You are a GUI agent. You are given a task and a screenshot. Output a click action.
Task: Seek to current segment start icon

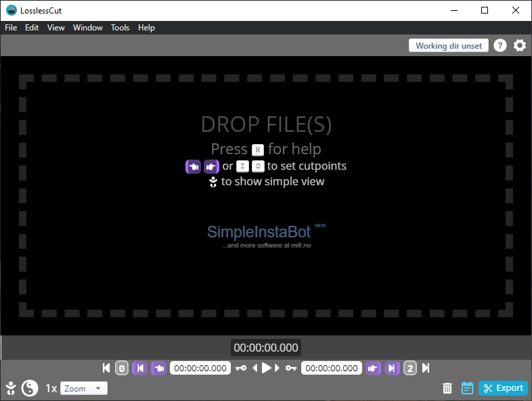140,368
